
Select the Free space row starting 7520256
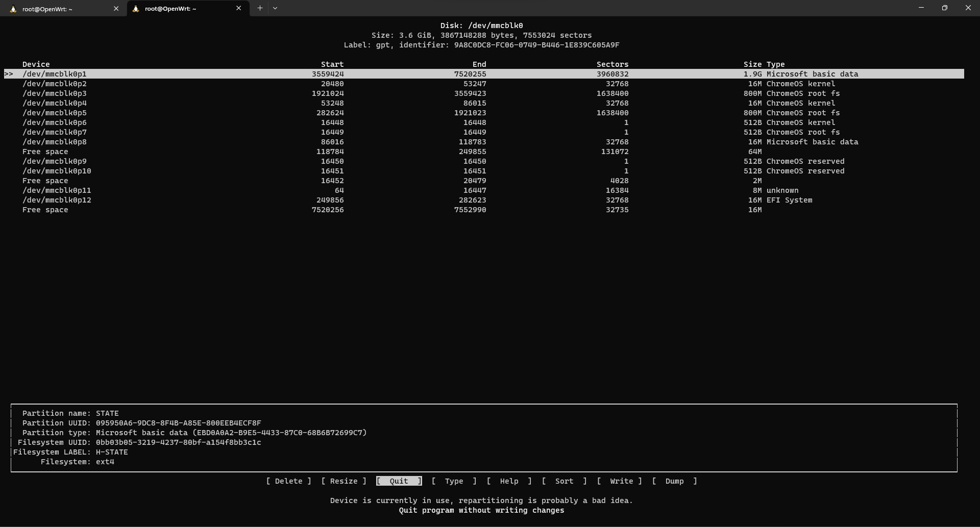tap(484, 210)
